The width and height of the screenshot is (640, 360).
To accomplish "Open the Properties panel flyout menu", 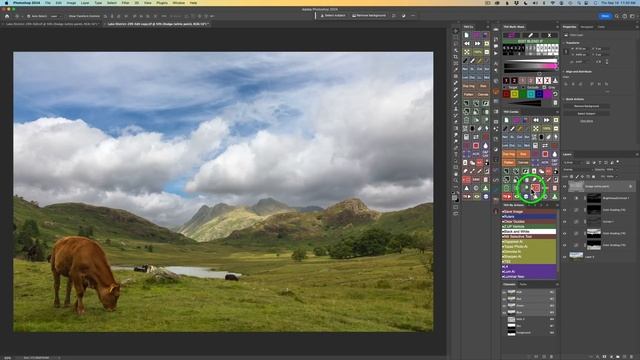I will (x=637, y=27).
